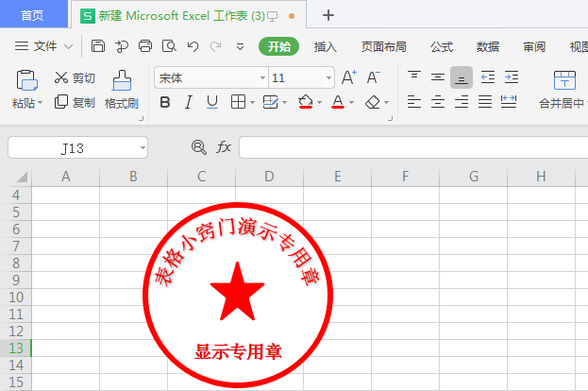Click the Cut (剪切) scissors icon
This screenshot has width=588, height=391.
[x=62, y=77]
